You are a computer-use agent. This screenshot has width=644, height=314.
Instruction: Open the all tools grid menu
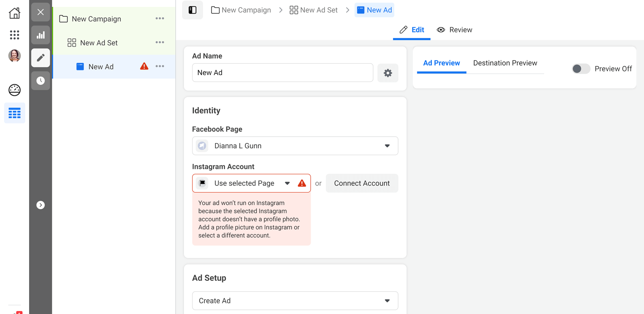click(14, 35)
